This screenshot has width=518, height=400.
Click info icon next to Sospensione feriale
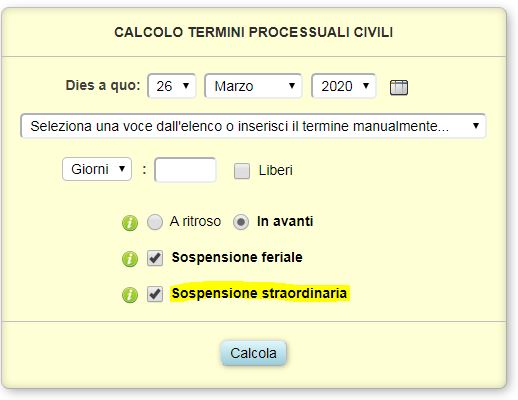(130, 259)
